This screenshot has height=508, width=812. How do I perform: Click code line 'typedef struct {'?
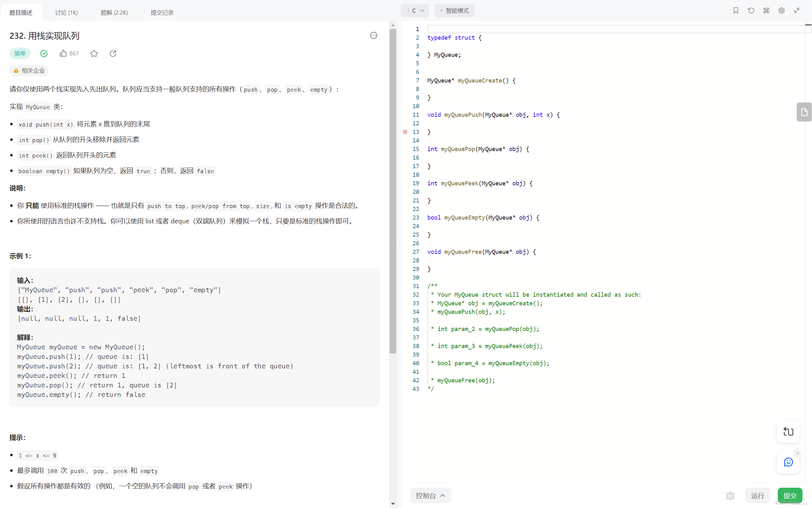pyautogui.click(x=454, y=38)
